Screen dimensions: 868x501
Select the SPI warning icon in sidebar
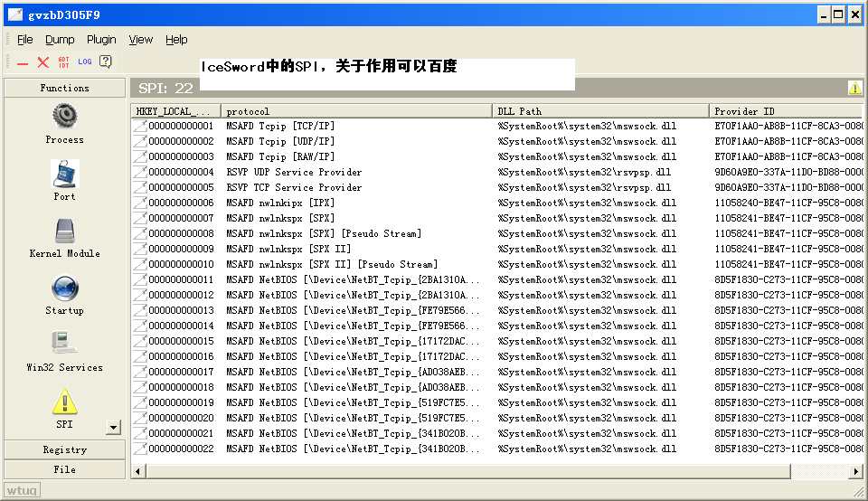(x=65, y=401)
